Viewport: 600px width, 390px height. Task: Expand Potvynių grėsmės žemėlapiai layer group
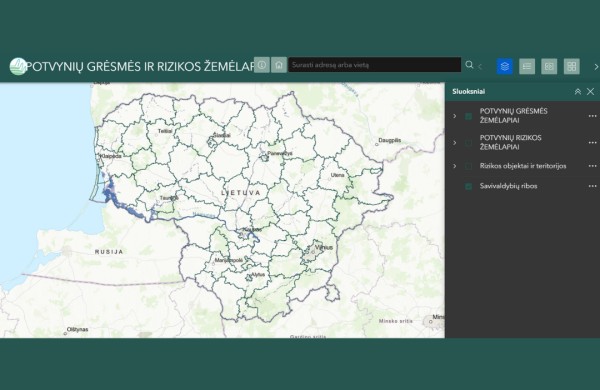click(x=455, y=116)
